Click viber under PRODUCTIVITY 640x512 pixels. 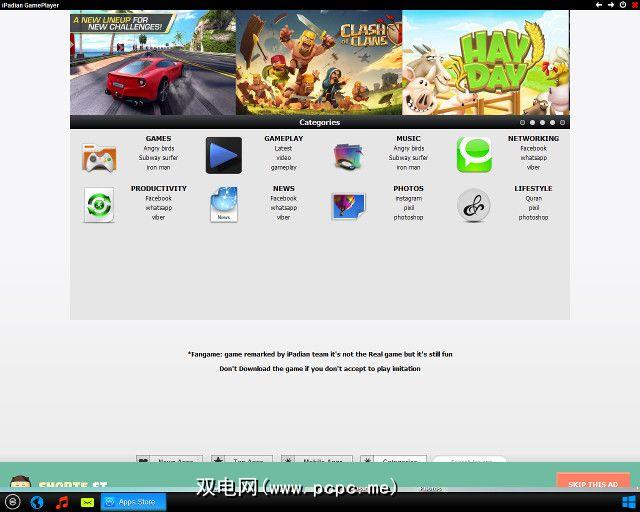coord(159,217)
